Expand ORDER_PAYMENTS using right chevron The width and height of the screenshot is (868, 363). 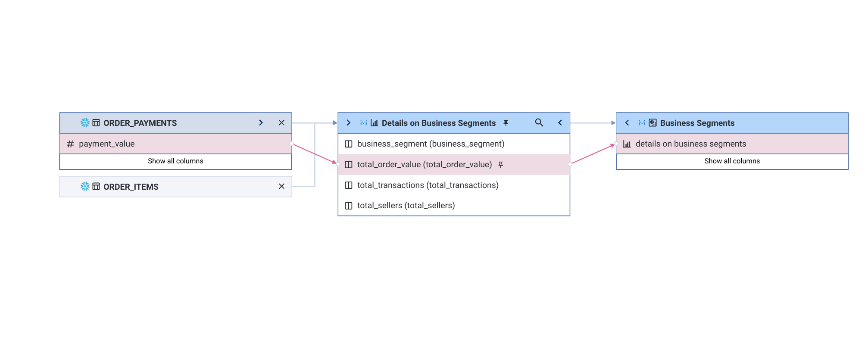point(261,123)
